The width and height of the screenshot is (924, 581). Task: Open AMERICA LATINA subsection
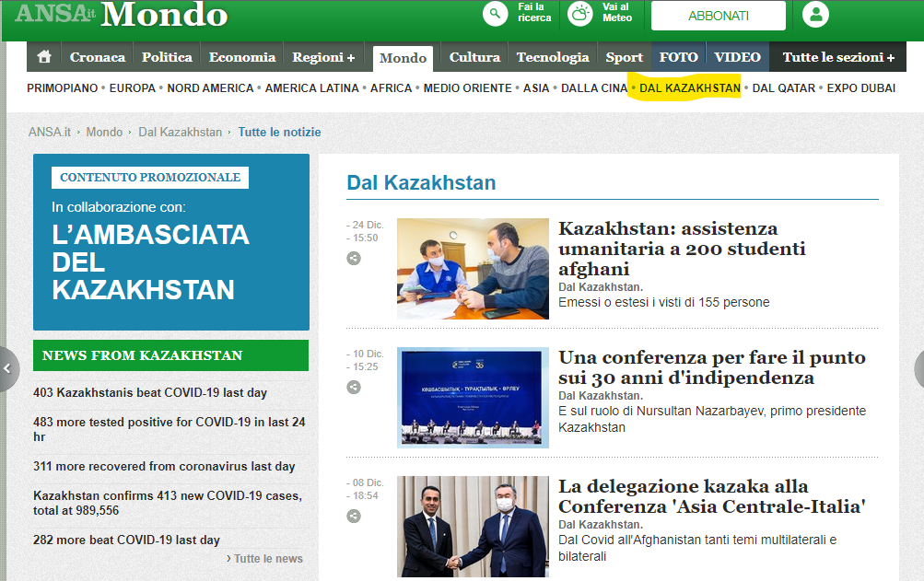[311, 88]
